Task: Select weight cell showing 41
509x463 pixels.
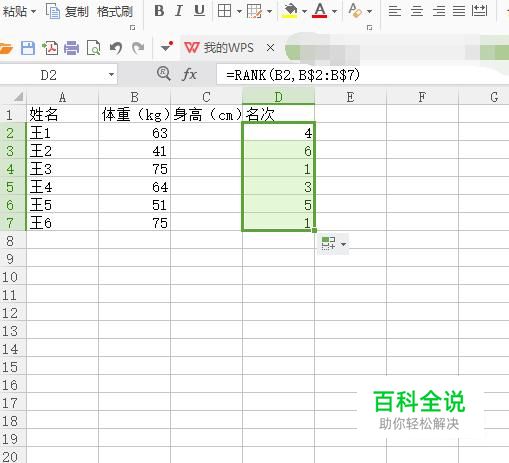Action: pos(134,151)
